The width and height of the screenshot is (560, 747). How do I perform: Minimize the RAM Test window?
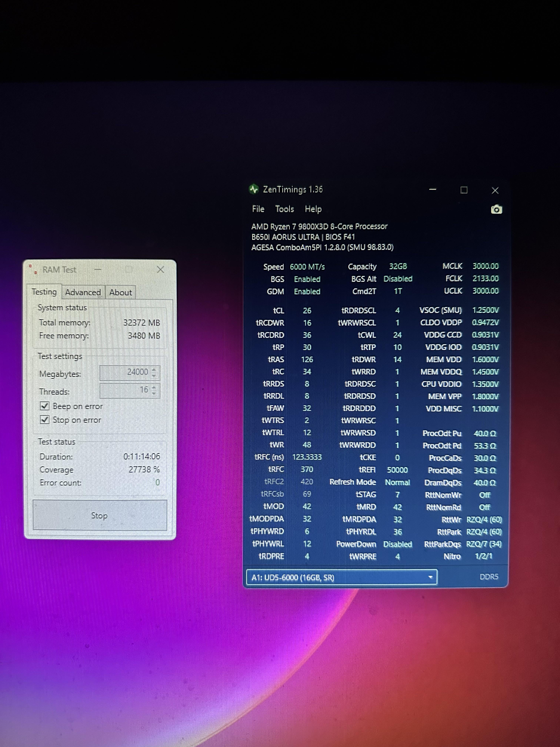pyautogui.click(x=98, y=270)
